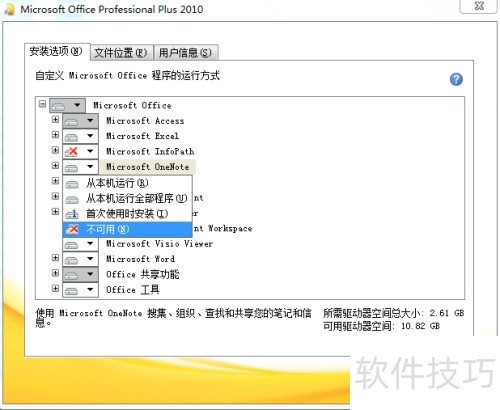Select the Office 共享功能 label

(143, 274)
